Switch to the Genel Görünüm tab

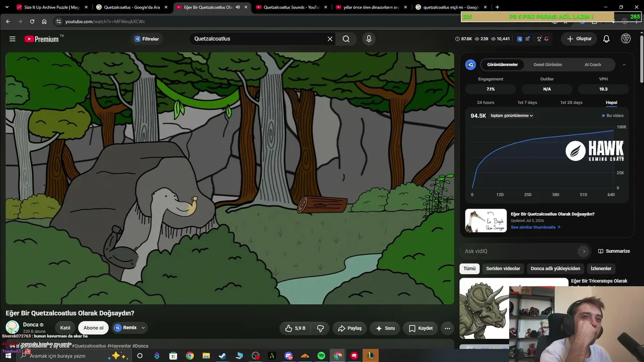pos(547,65)
